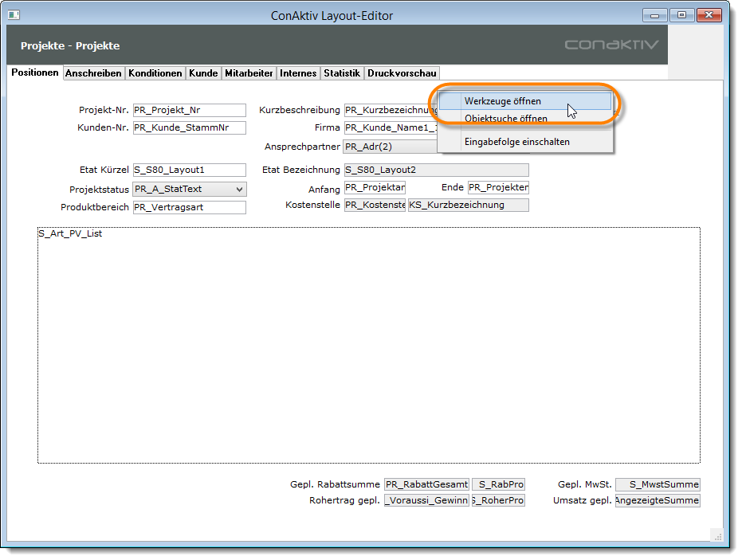742x560 pixels.
Task: Select 'Werkzeuge öffnen' from context menu
Action: (x=503, y=101)
